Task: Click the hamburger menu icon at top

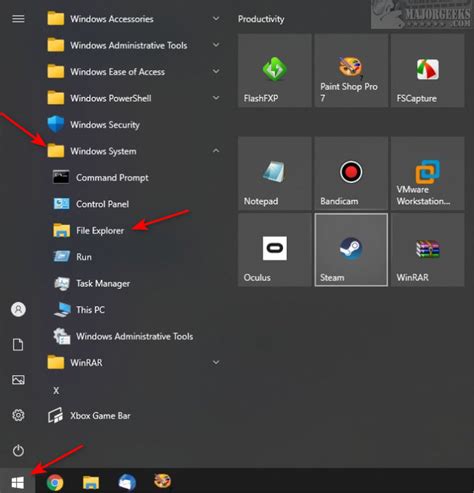Action: click(x=18, y=19)
